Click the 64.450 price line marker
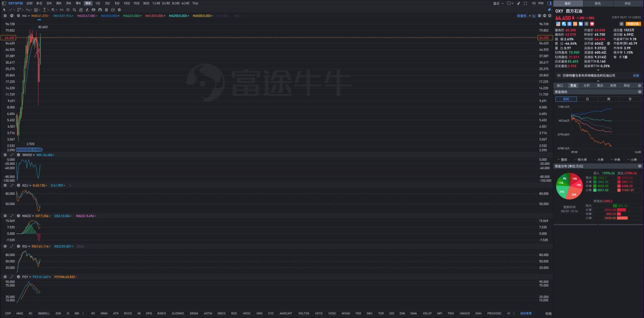Screen dimensions: 644x318 click(9, 38)
